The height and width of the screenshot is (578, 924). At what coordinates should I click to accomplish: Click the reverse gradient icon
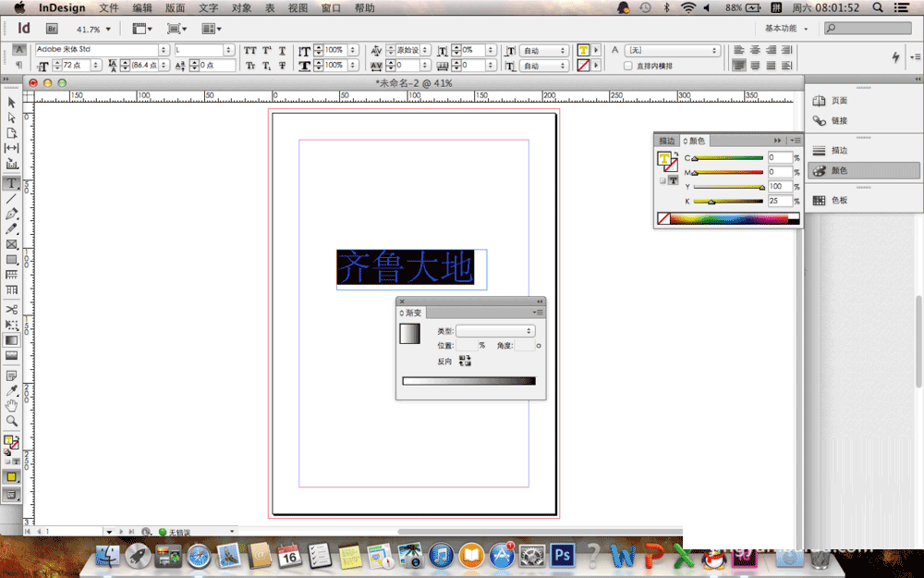point(465,362)
